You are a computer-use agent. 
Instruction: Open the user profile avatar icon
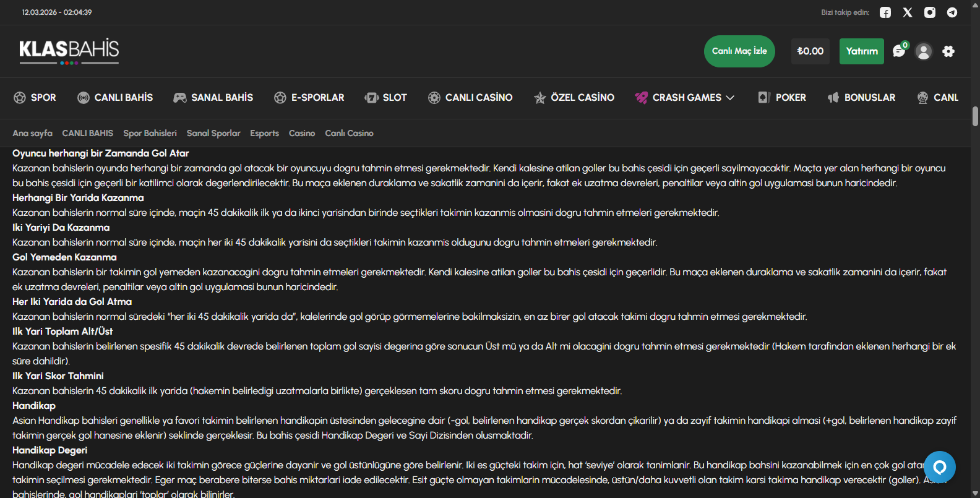tap(924, 51)
